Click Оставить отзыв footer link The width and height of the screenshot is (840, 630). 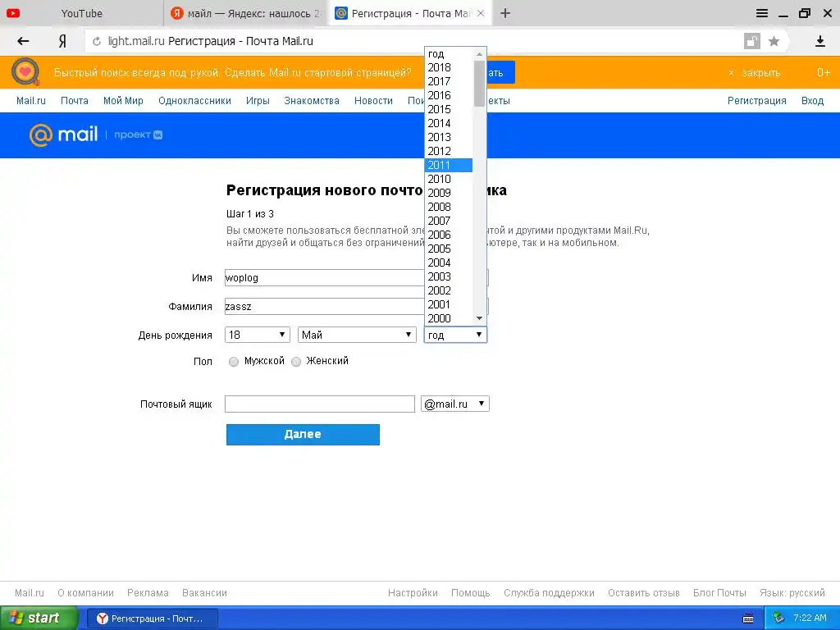click(x=643, y=593)
